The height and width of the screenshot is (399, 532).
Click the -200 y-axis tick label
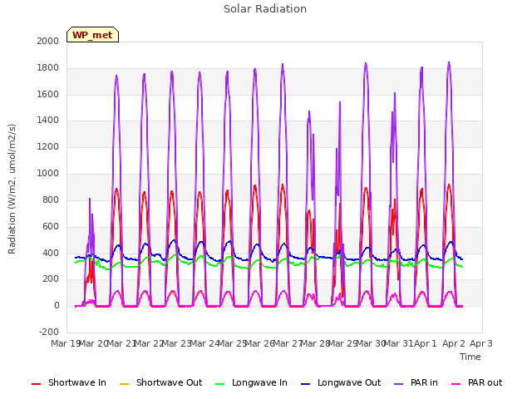(x=49, y=332)
